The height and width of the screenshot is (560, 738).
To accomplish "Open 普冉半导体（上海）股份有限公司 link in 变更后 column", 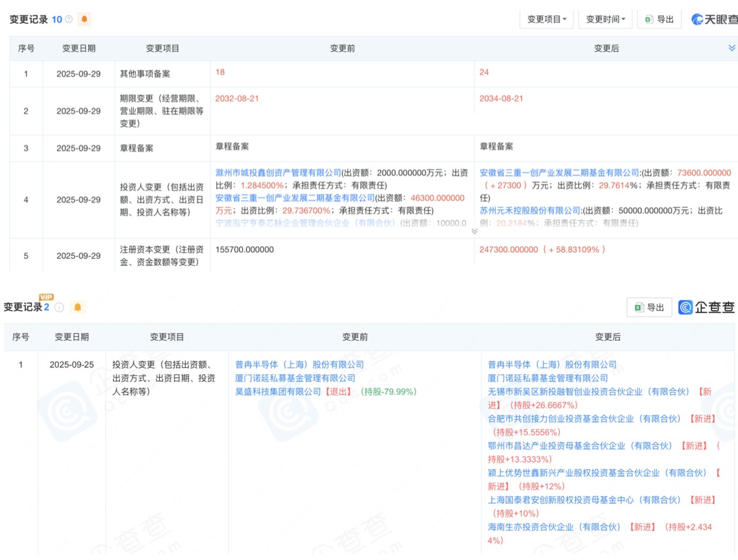I will (552, 364).
